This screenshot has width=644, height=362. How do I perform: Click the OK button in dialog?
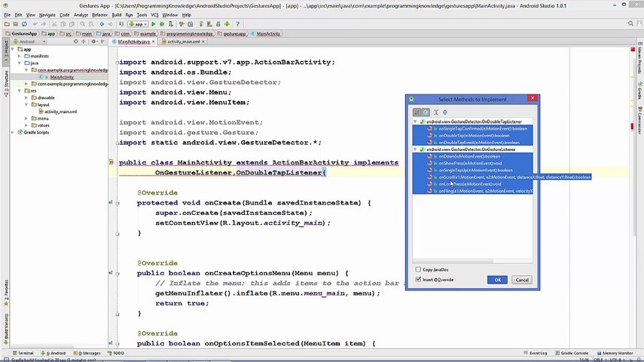coord(497,280)
